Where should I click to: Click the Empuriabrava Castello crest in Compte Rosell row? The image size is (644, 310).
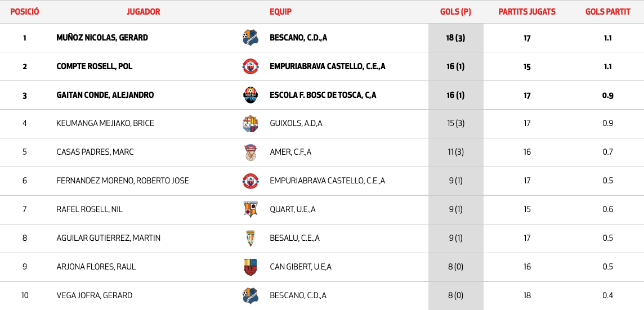pyautogui.click(x=250, y=66)
